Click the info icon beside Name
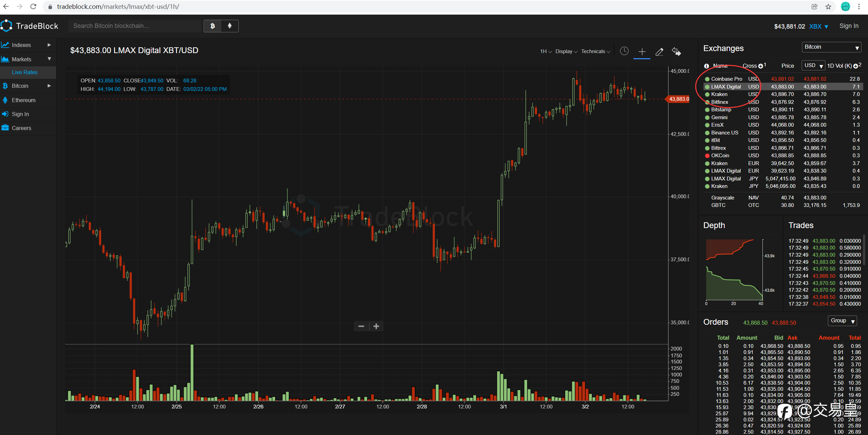868x435 pixels. [x=707, y=66]
